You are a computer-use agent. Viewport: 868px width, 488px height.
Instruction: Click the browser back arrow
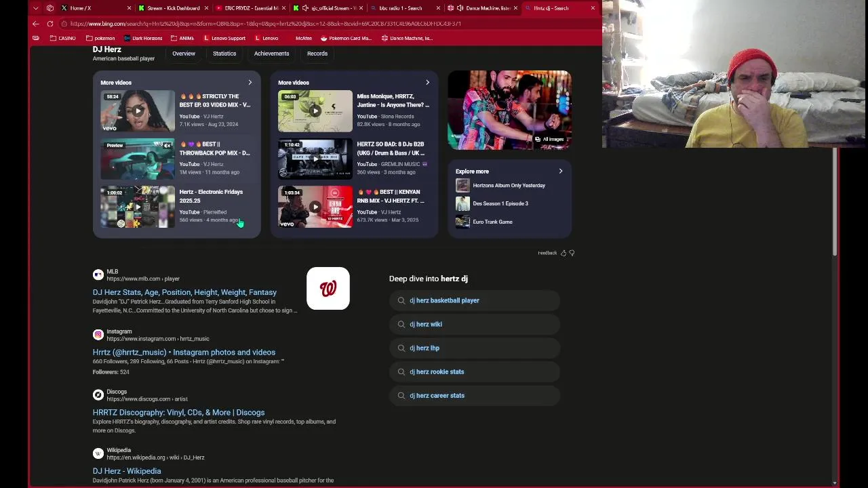click(36, 24)
